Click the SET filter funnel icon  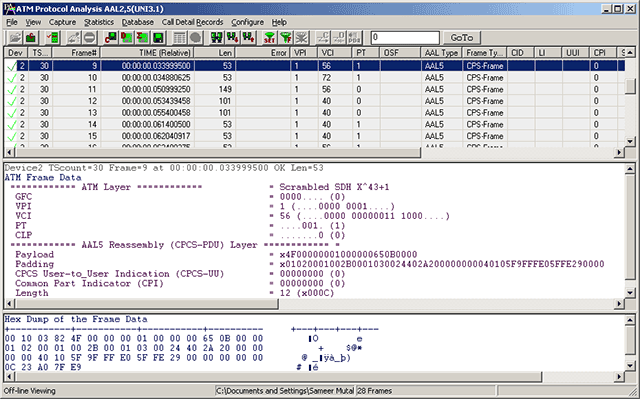(x=269, y=38)
